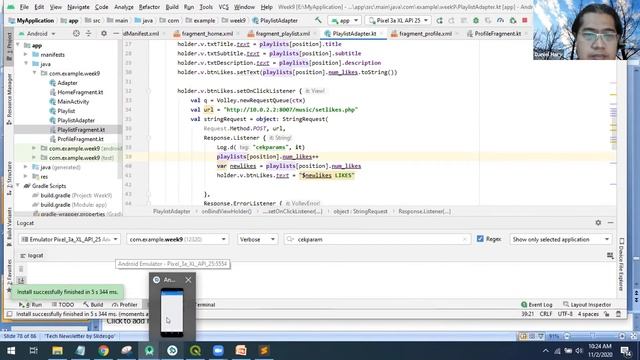Click Scroll to End logcat icon
The image size is (640, 360).
(21, 280)
